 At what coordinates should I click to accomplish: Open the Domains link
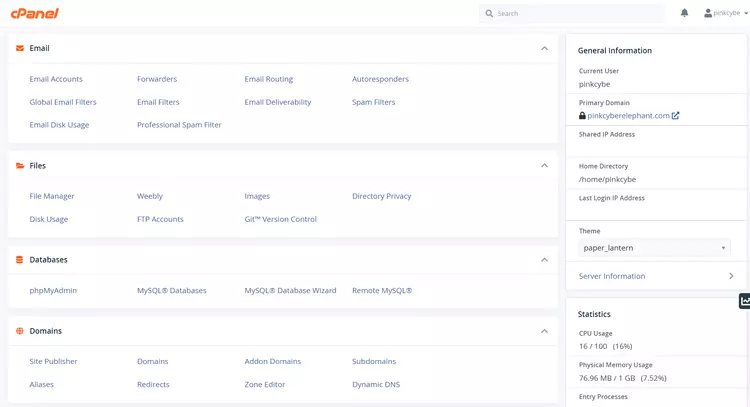point(153,361)
